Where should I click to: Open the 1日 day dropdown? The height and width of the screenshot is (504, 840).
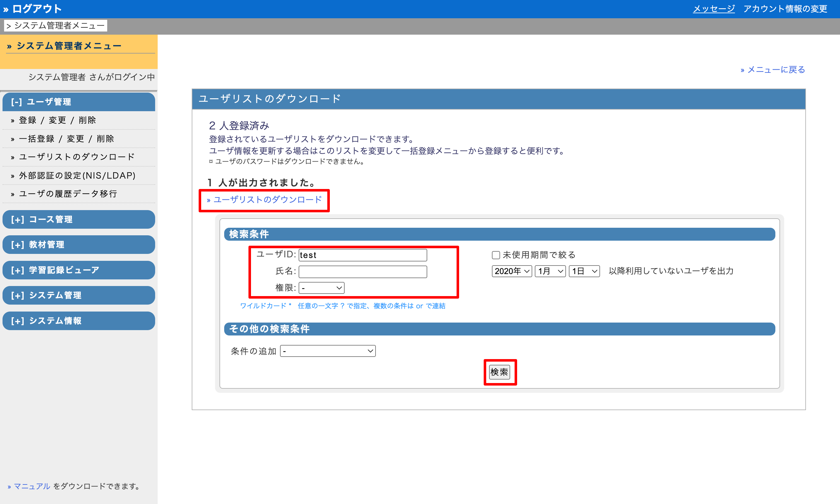(x=584, y=271)
